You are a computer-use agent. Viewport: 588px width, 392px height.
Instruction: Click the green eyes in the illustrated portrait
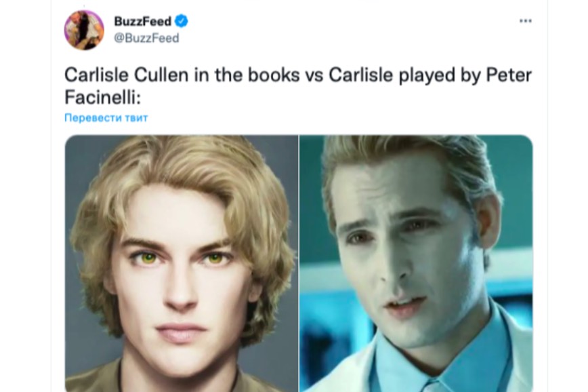(x=182, y=258)
